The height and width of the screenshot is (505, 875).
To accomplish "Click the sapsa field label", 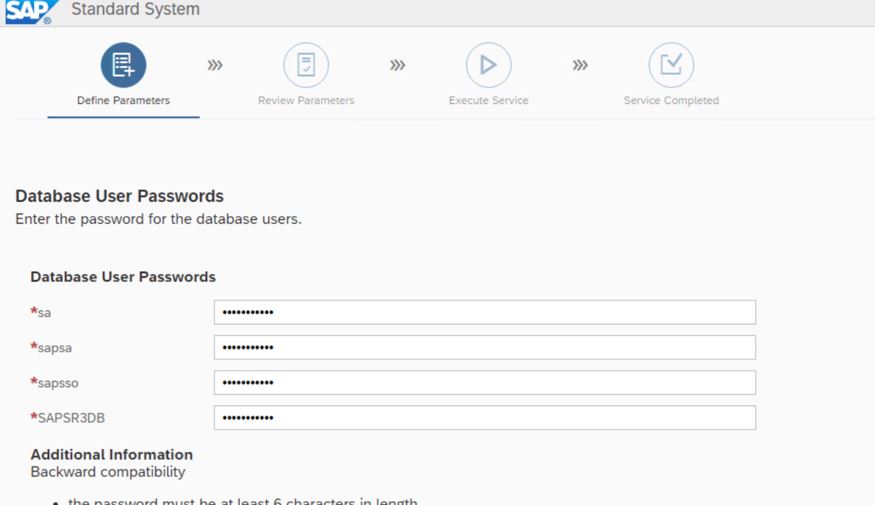I will [55, 348].
